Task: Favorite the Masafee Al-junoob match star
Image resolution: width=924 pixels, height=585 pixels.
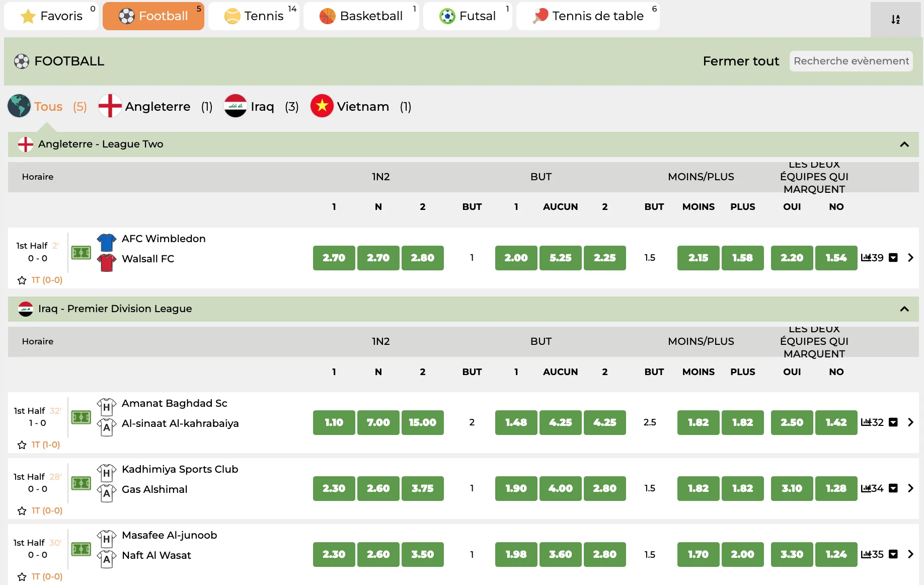Action: [x=22, y=577]
